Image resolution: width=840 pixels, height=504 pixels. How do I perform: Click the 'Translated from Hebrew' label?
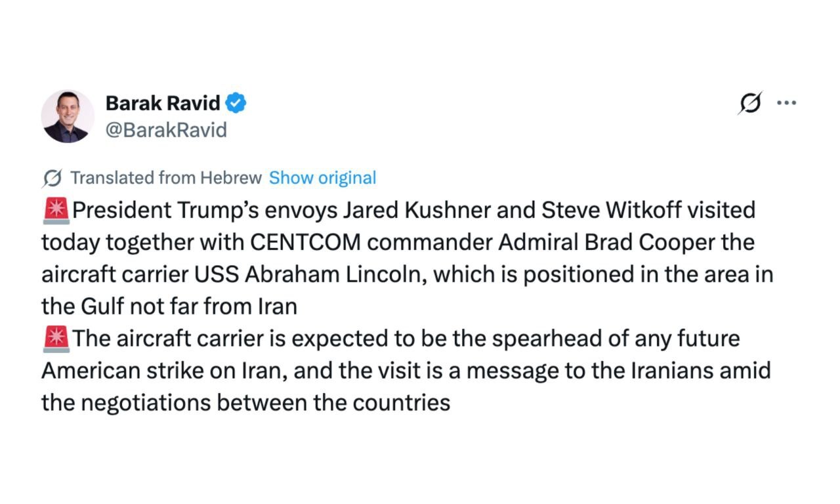pos(165,178)
